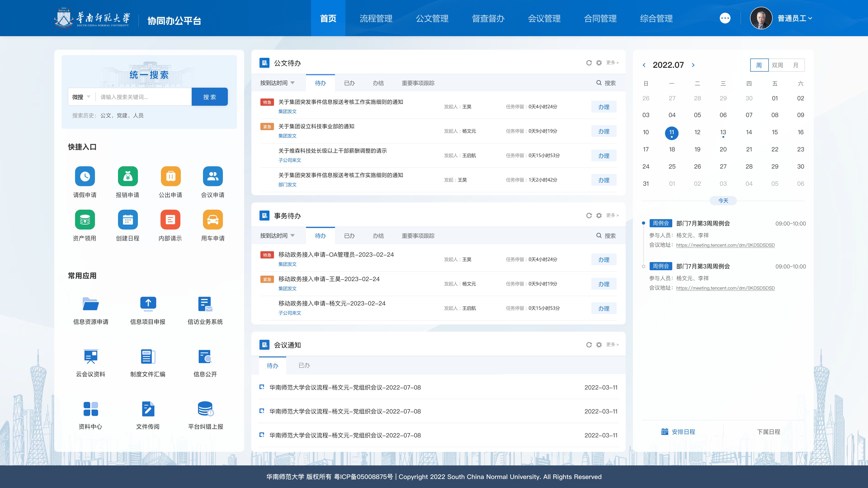Switch calendar to 双周 view
Image resolution: width=868 pixels, height=488 pixels.
click(777, 65)
